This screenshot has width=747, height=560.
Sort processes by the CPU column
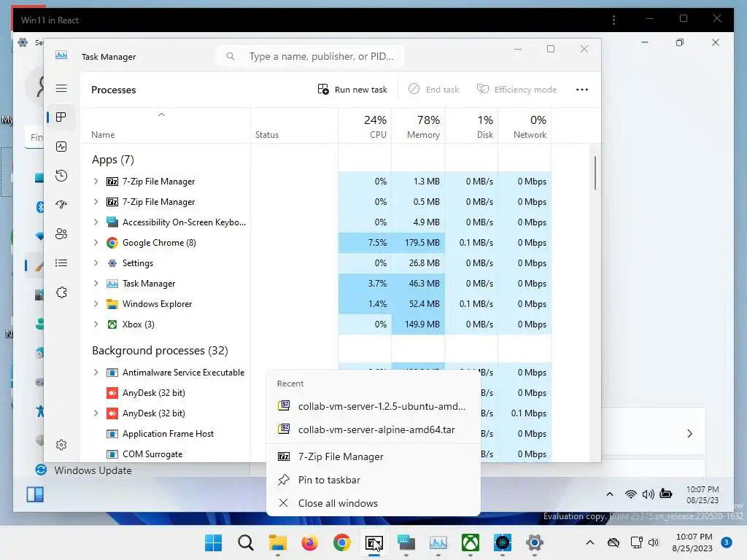pos(365,126)
